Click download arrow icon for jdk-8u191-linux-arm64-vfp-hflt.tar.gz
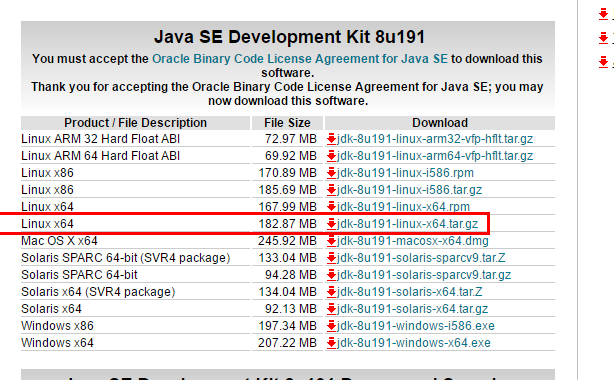The height and width of the screenshot is (380, 614). pos(331,156)
